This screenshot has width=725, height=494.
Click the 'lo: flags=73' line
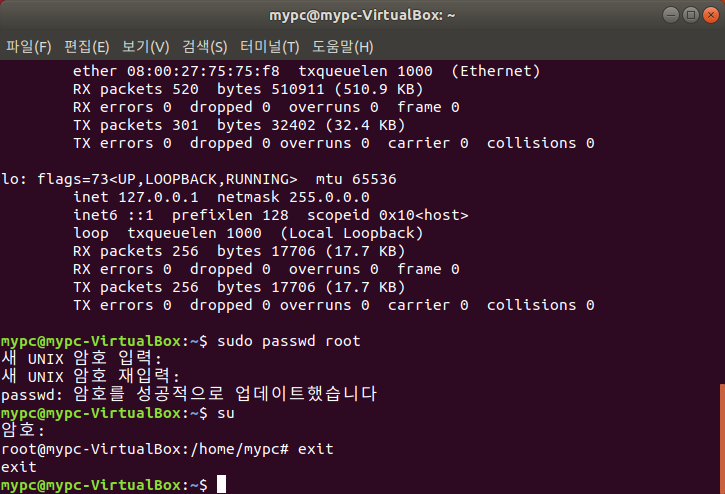tap(199, 179)
